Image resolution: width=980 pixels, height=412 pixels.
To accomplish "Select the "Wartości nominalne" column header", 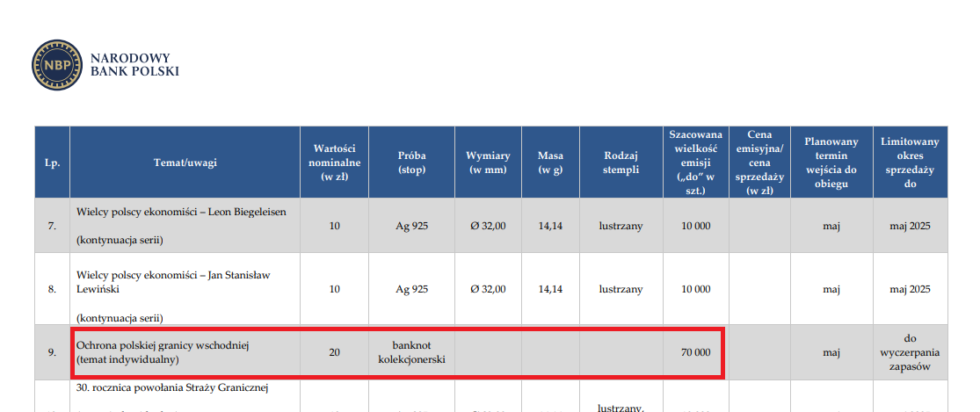I will click(334, 163).
